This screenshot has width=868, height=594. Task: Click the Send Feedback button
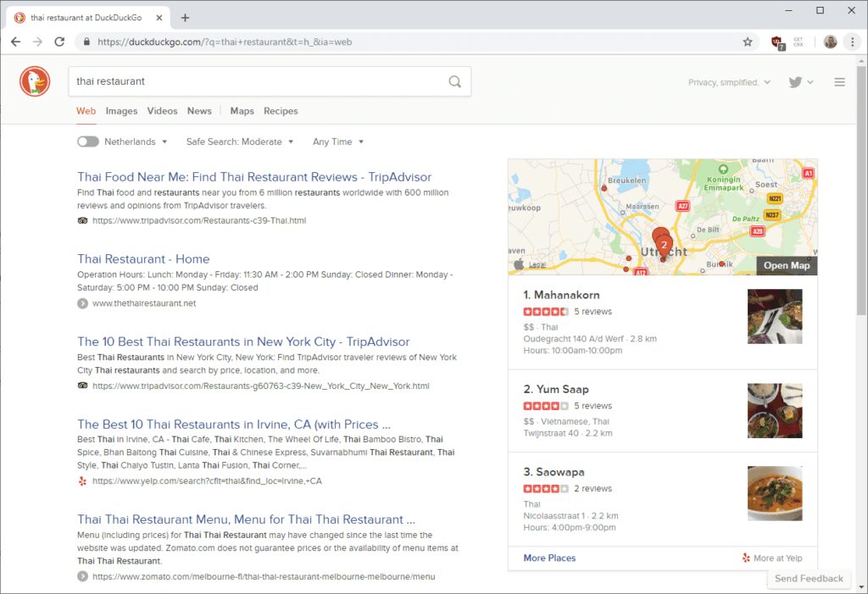809,579
